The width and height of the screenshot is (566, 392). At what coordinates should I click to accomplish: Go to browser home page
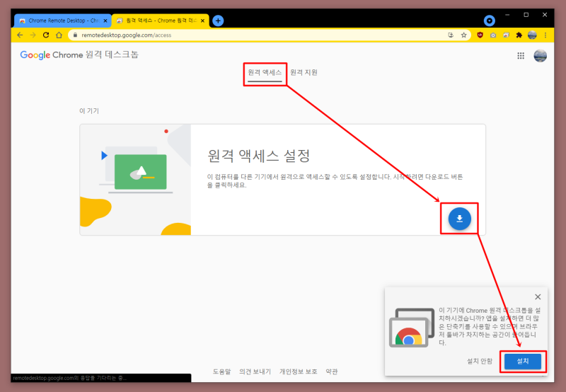(x=59, y=35)
